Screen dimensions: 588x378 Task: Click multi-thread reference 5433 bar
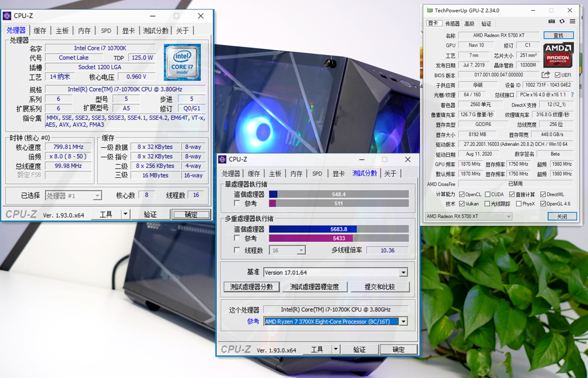pyautogui.click(x=339, y=238)
